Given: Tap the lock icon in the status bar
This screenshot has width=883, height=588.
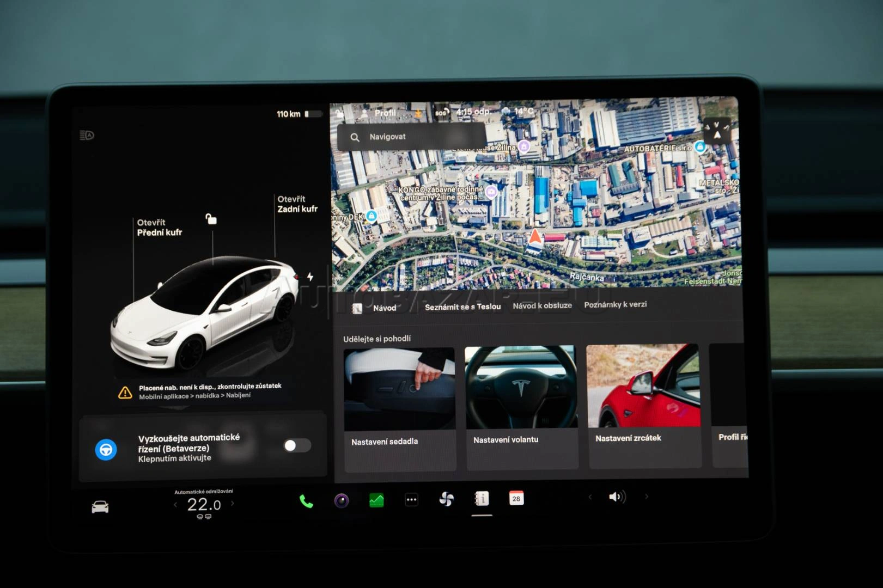Looking at the screenshot, I should 339,113.
